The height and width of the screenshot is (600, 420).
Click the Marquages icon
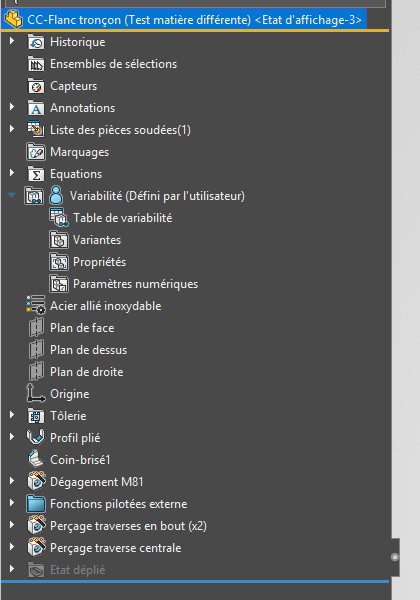pos(36,152)
